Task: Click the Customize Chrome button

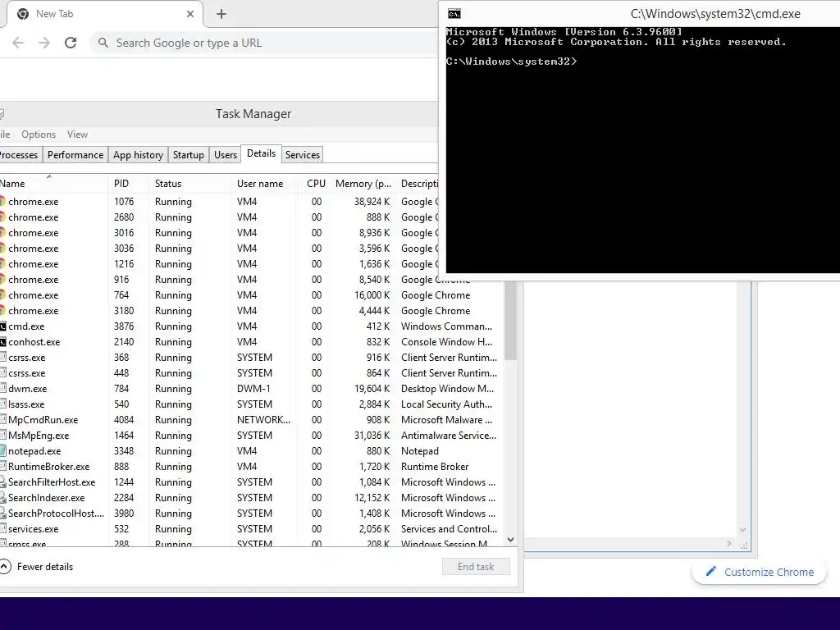Action: click(x=759, y=572)
